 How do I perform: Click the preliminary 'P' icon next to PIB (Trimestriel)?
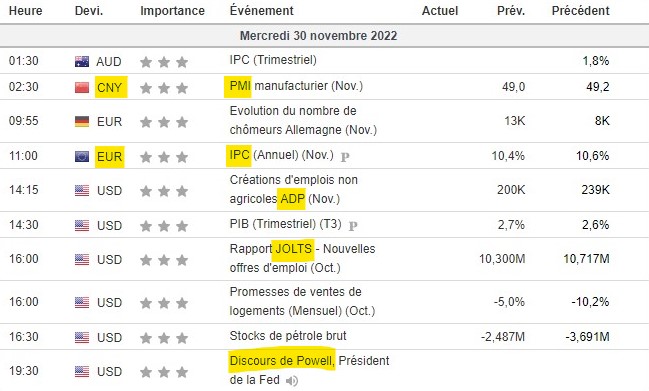(353, 226)
